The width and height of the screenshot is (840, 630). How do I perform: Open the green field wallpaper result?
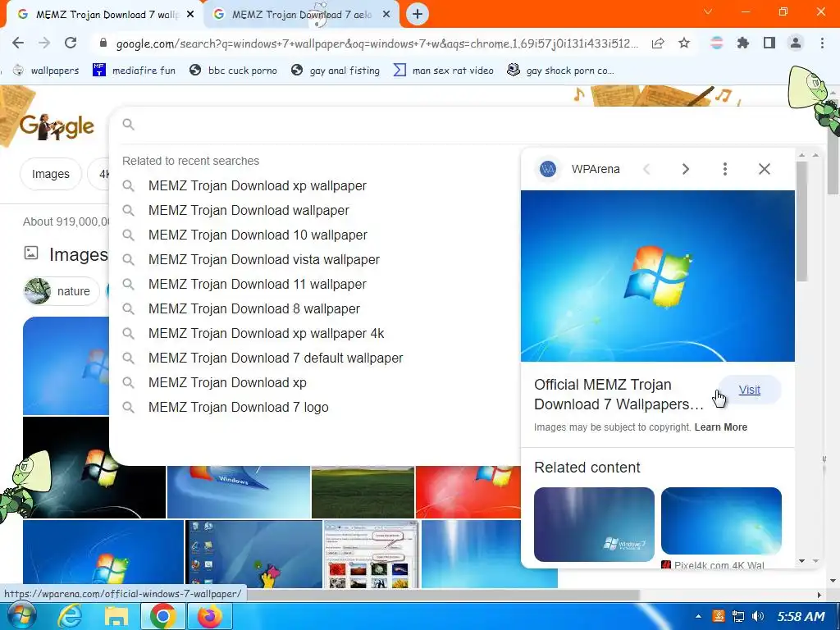[x=363, y=492]
